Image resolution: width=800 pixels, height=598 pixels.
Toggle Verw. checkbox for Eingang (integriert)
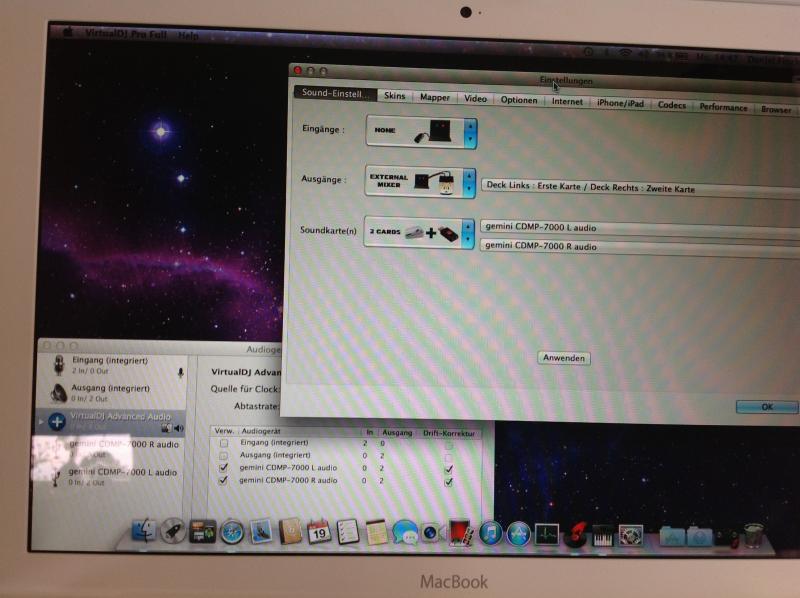tap(223, 443)
